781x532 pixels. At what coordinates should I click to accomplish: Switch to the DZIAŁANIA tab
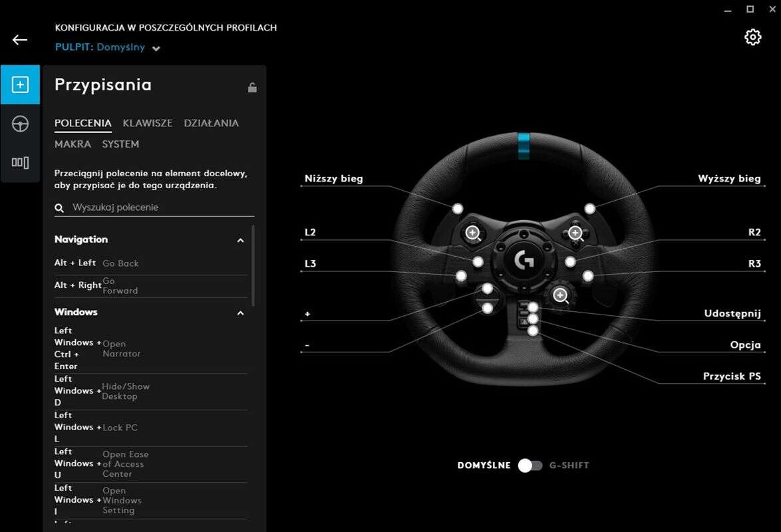point(211,123)
